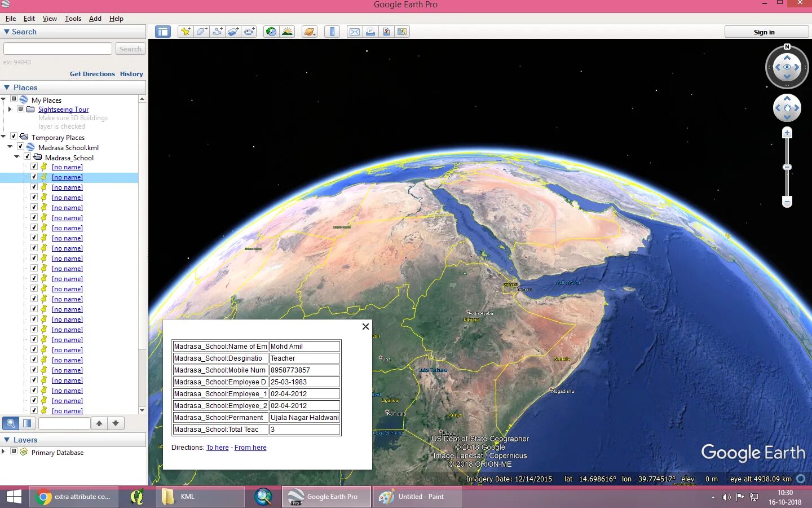Select the Print icon

tap(370, 32)
